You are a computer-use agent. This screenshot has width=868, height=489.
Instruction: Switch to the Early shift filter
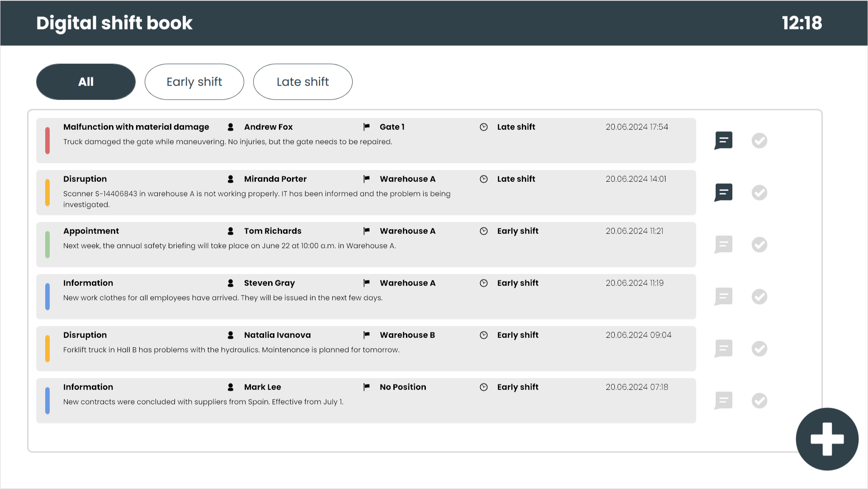point(194,82)
